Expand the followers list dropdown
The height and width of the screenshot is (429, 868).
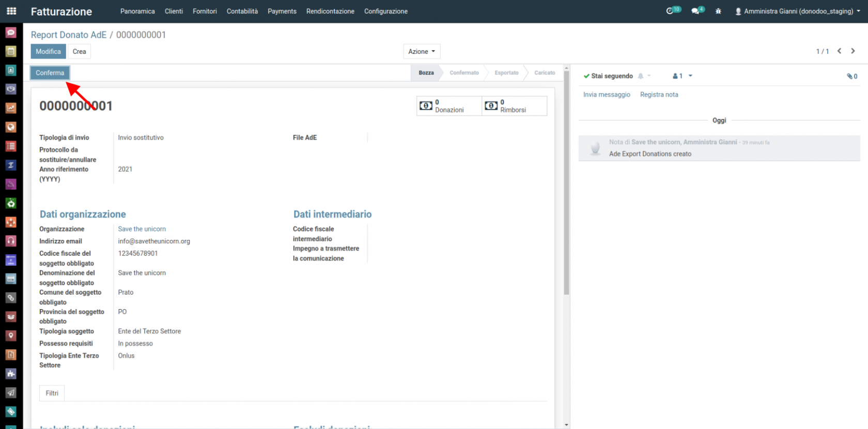point(682,76)
